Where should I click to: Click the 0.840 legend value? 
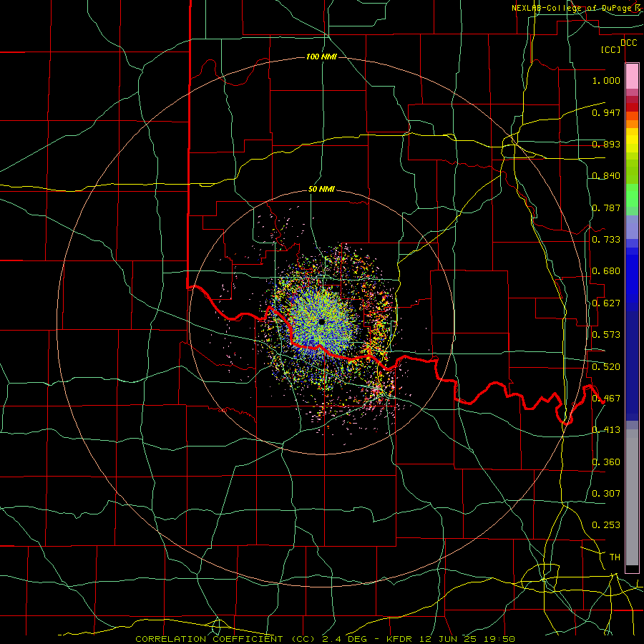606,176
